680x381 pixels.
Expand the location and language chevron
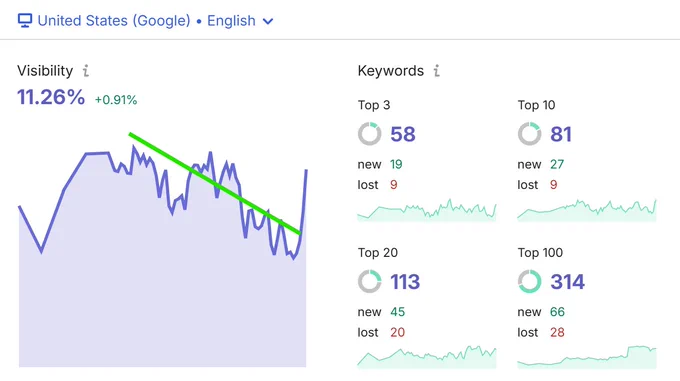tap(268, 21)
